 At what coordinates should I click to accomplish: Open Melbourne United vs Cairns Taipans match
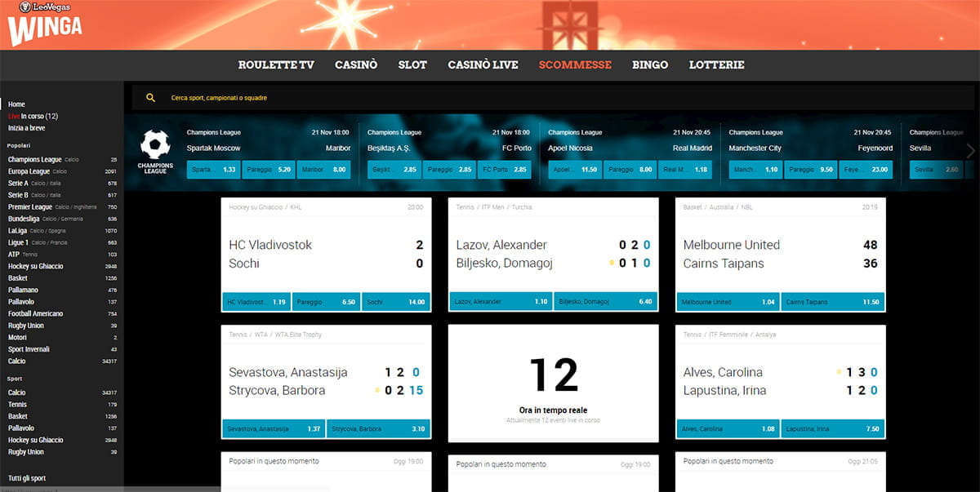pyautogui.click(x=781, y=254)
